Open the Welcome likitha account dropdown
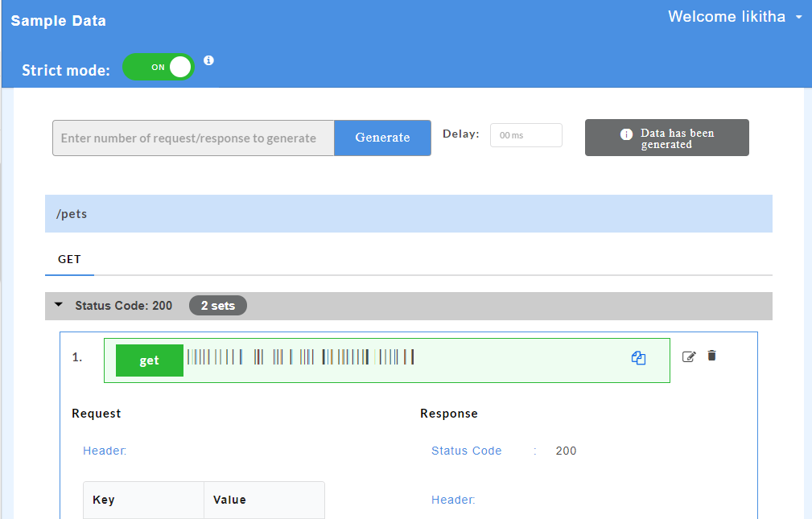 tap(734, 16)
